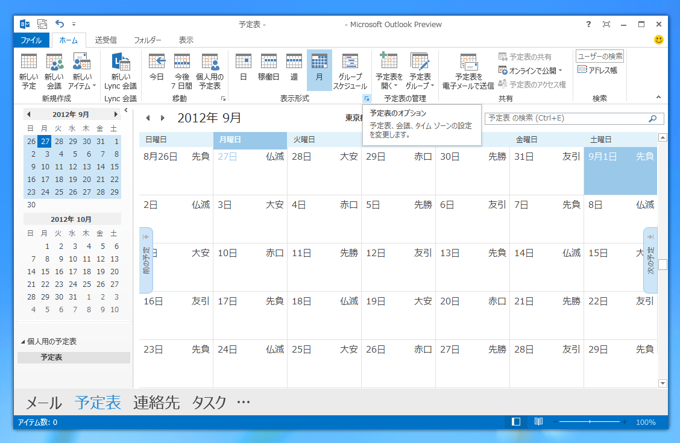Select the 19日 calendar day cell
The height and width of the screenshot is (443, 680).
click(x=398, y=315)
